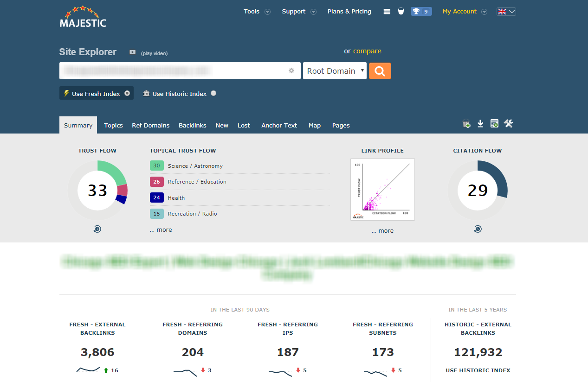The width and height of the screenshot is (588, 382).
Task: Clear the search field using the gear icon
Action: pos(291,70)
